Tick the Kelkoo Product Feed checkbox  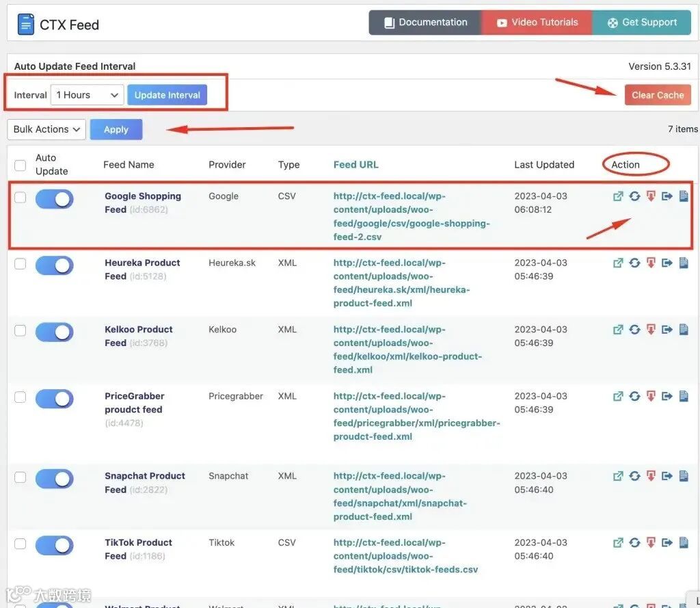tap(20, 330)
